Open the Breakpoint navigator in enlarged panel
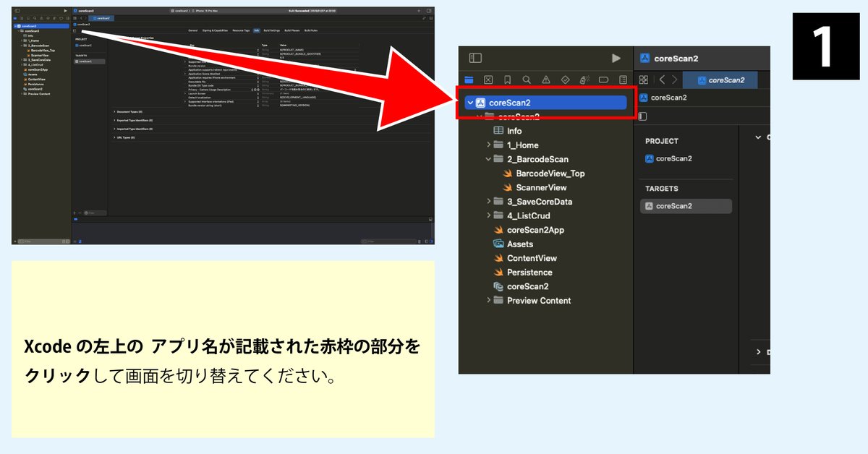The image size is (868, 454). coord(604,80)
